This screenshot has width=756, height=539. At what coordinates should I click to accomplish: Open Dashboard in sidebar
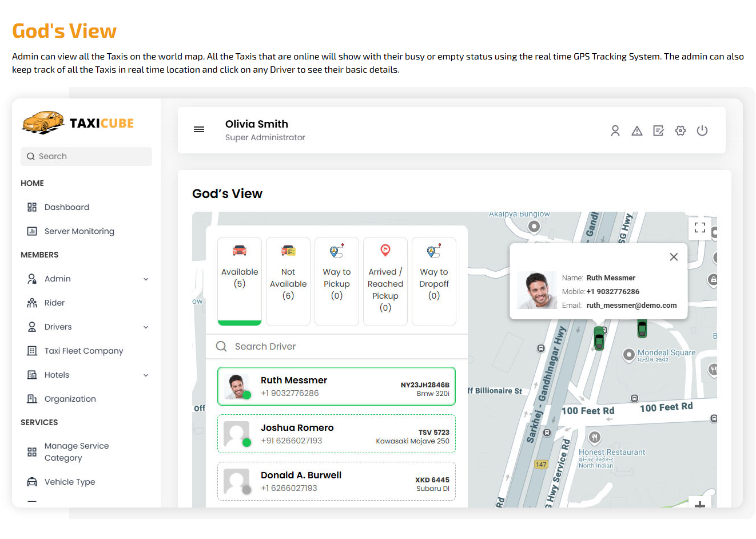(67, 207)
